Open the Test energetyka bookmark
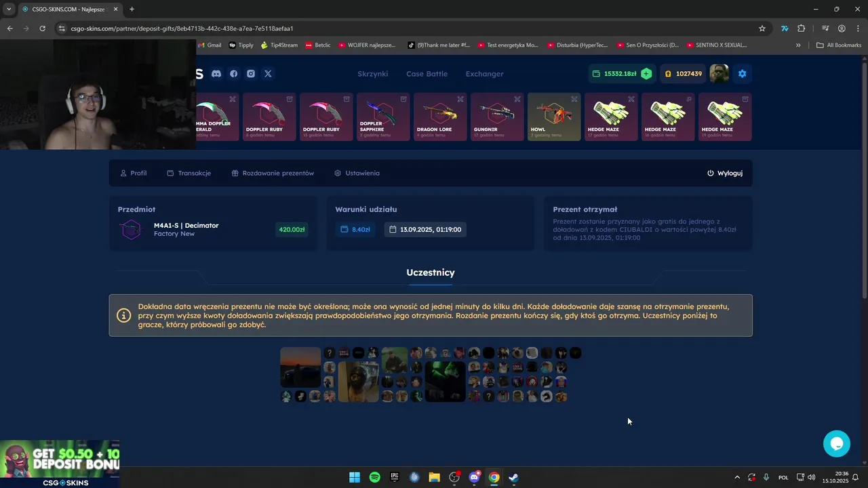Image resolution: width=868 pixels, height=488 pixels. point(508,45)
